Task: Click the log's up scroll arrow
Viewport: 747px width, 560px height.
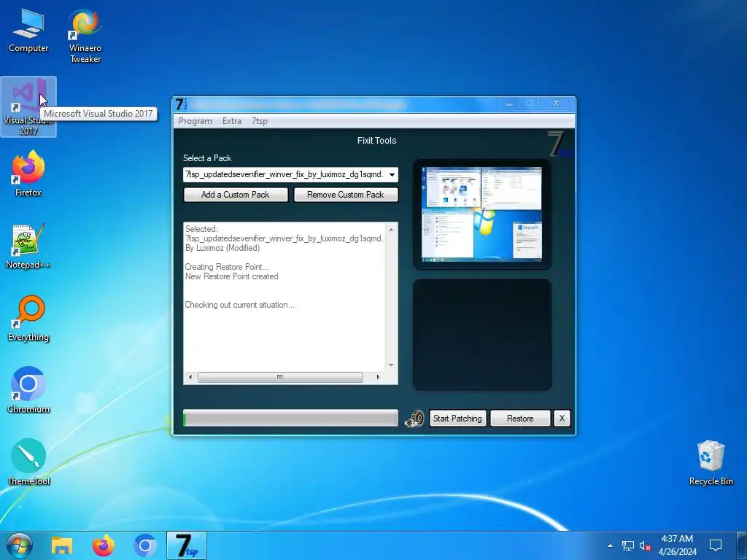Action: point(391,230)
